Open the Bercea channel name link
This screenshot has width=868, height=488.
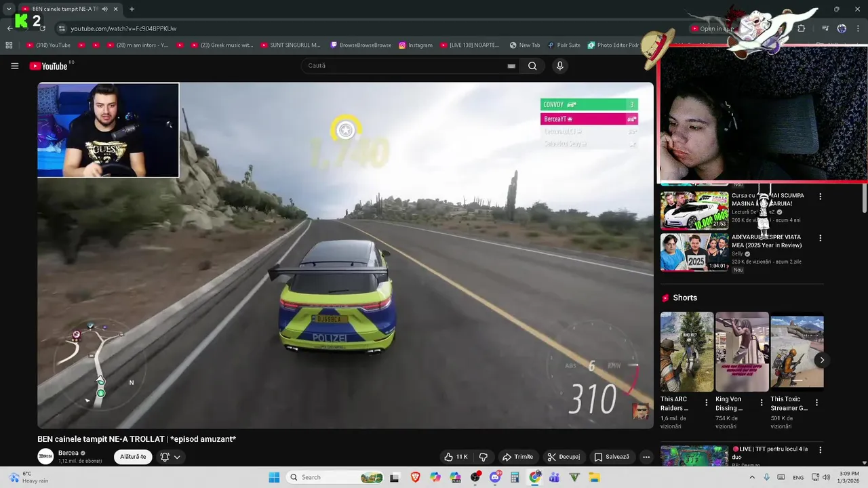point(68,453)
